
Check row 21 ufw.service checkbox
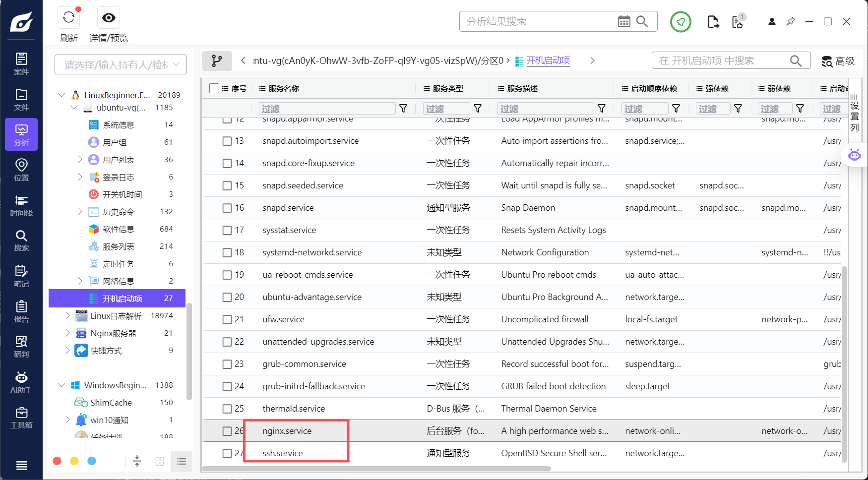point(227,319)
